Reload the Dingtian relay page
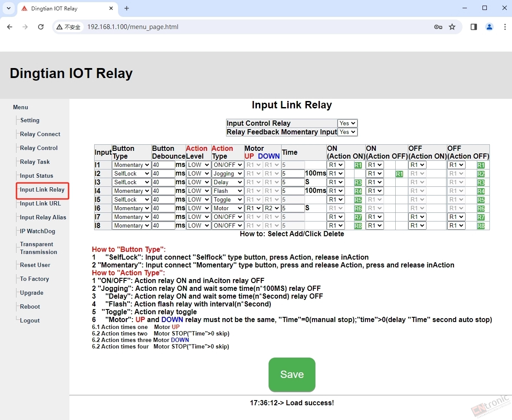The height and width of the screenshot is (420, 512). coord(41,27)
